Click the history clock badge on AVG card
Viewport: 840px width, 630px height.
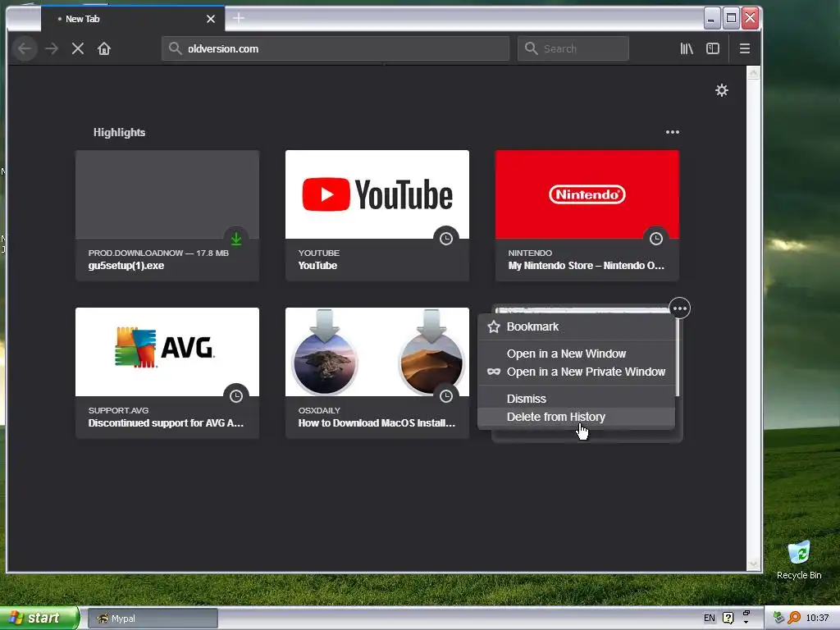236,396
